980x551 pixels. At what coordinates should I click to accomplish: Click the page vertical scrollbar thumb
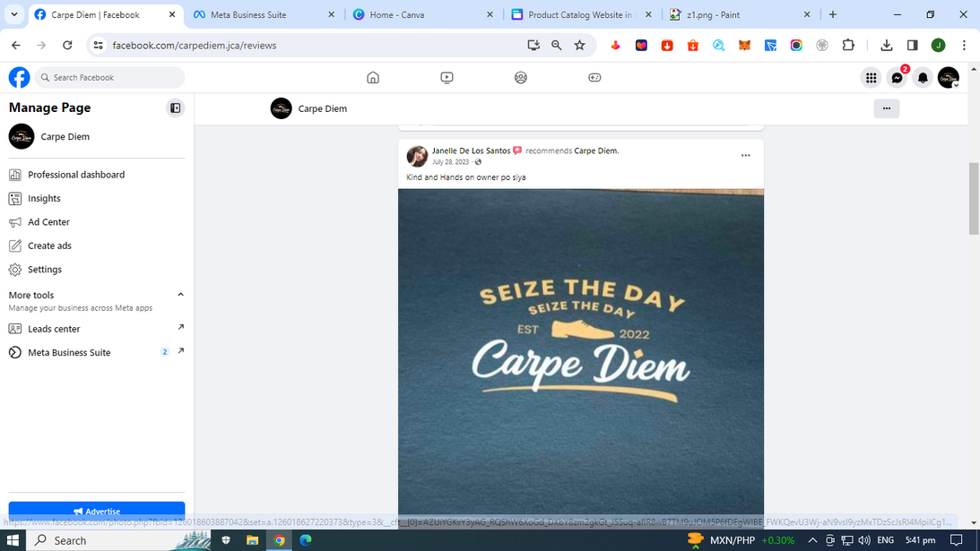click(973, 199)
